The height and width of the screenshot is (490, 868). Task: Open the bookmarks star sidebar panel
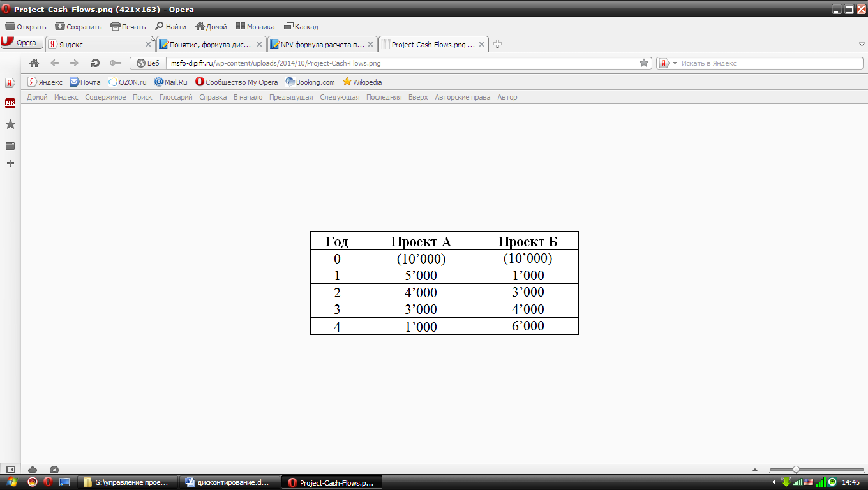[x=10, y=124]
